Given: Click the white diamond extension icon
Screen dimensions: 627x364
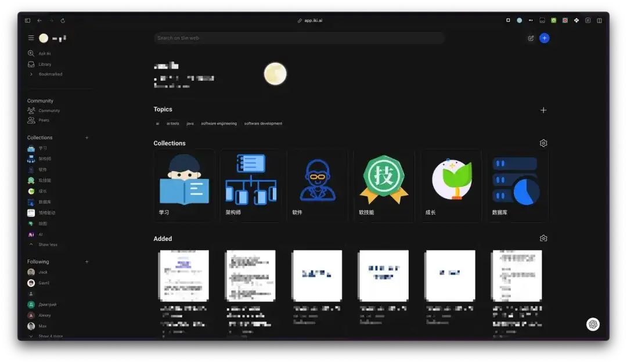Looking at the screenshot, I should (x=576, y=20).
